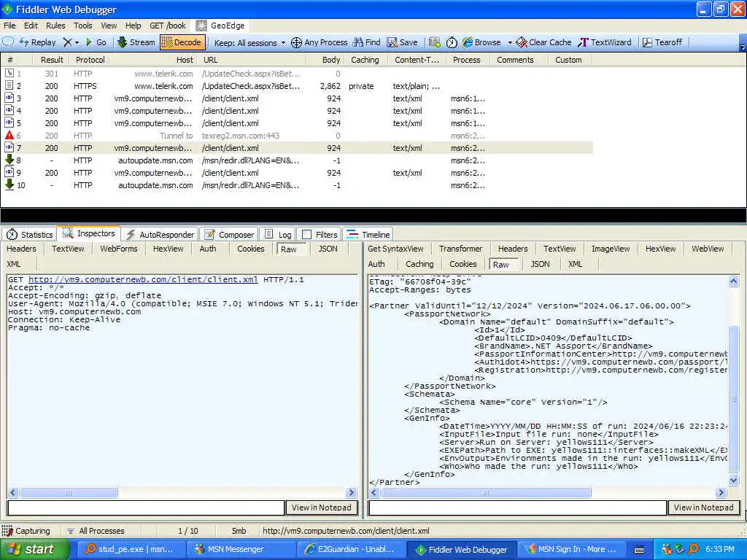Open the Rules menu
This screenshot has width=747, height=560.
pyautogui.click(x=55, y=26)
